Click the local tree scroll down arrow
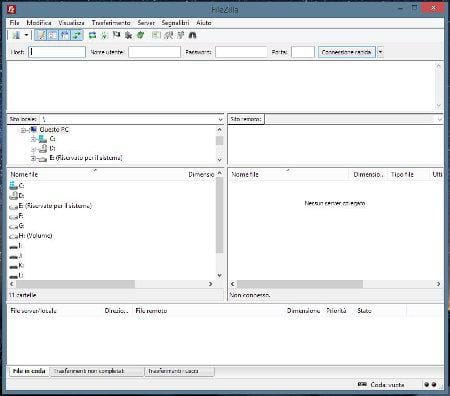 tap(220, 160)
